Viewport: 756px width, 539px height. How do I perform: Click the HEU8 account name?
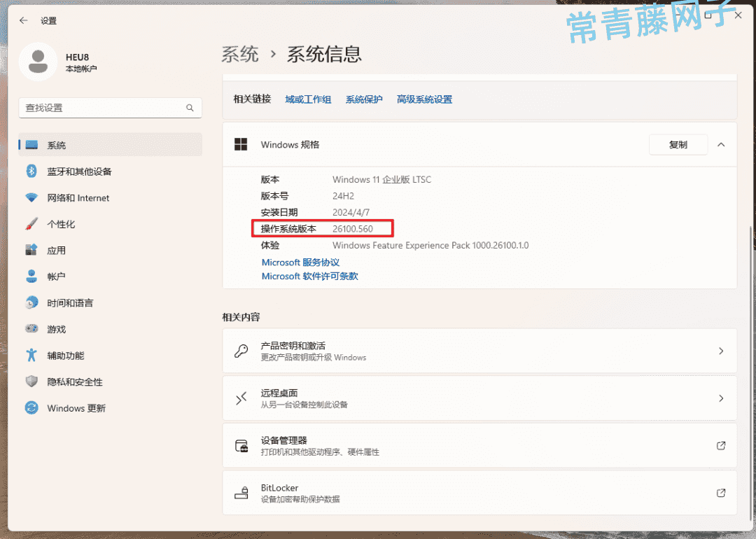(77, 57)
